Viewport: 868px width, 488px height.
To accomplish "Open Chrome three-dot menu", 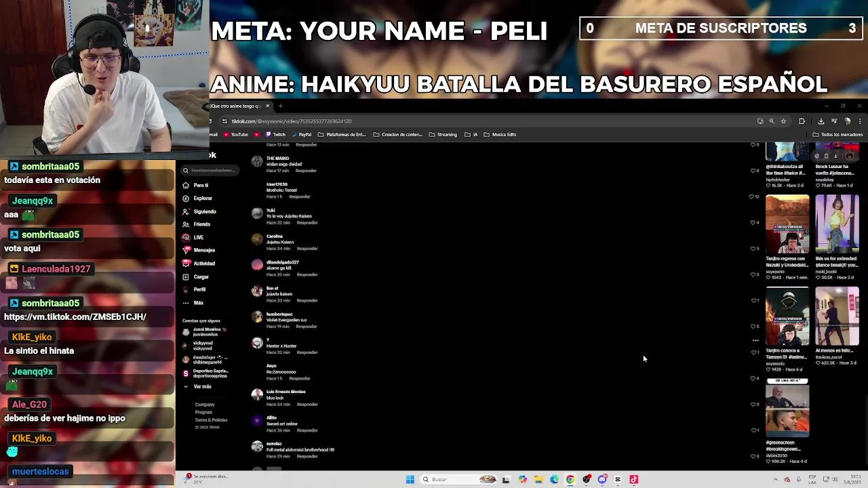I will (860, 121).
